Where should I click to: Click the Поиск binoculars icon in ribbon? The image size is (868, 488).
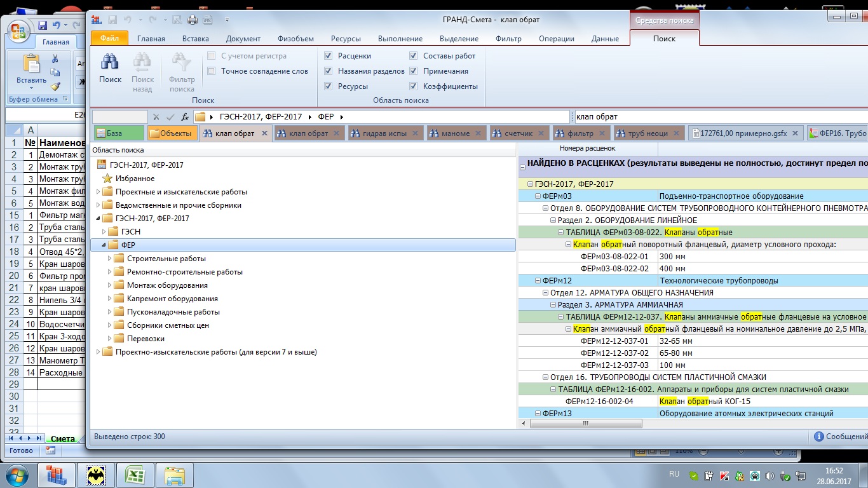click(x=110, y=63)
